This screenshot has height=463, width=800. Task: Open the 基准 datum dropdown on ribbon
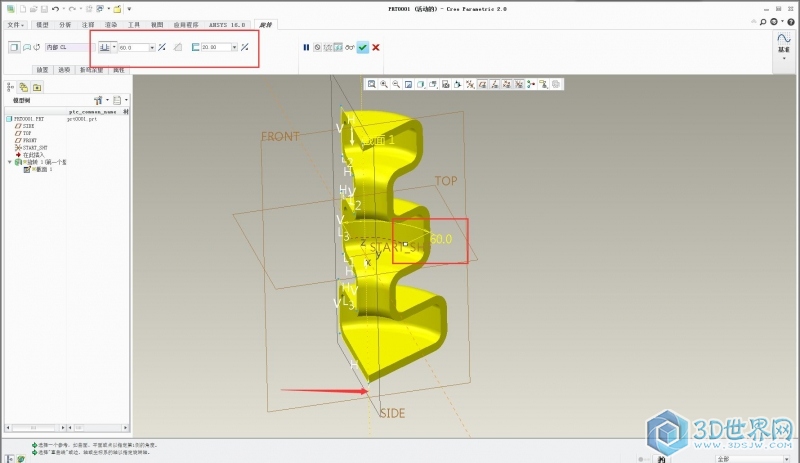pyautogui.click(x=784, y=47)
